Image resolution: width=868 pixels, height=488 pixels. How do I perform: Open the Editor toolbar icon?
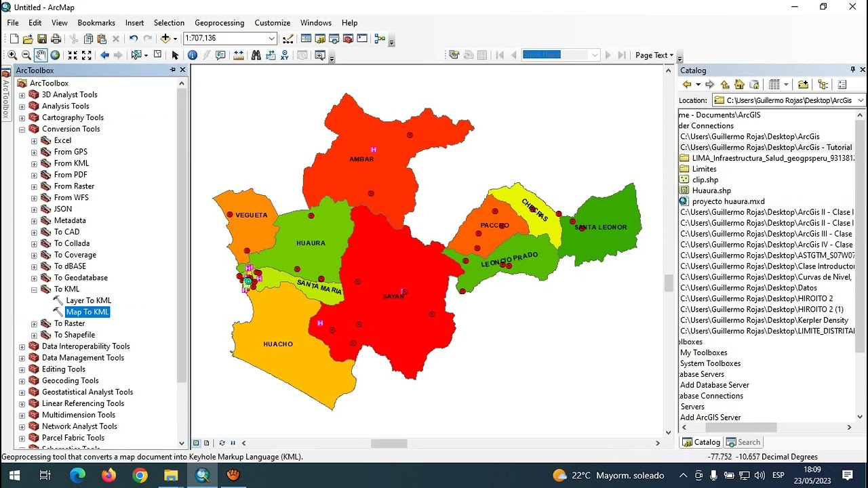[288, 39]
